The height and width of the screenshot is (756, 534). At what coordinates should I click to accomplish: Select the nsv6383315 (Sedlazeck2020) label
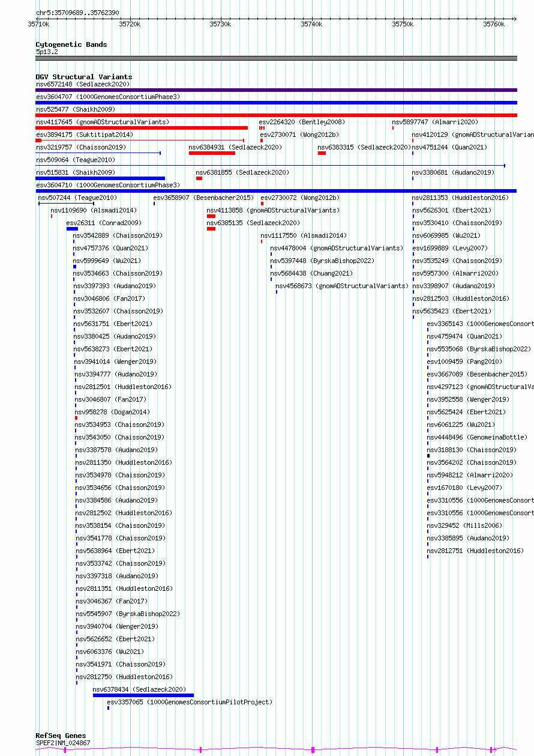364,147
